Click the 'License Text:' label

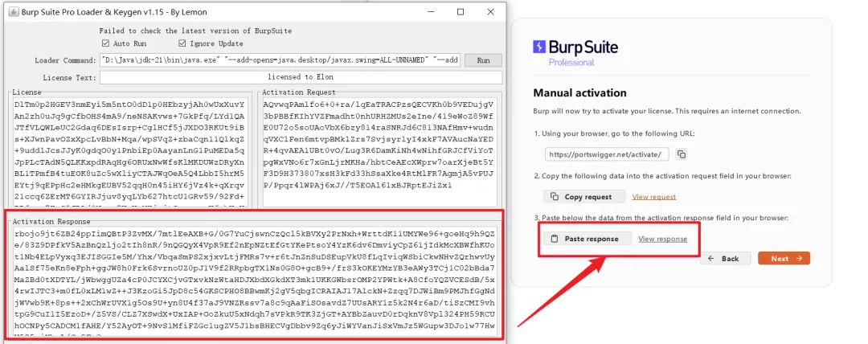pyautogui.click(x=69, y=77)
